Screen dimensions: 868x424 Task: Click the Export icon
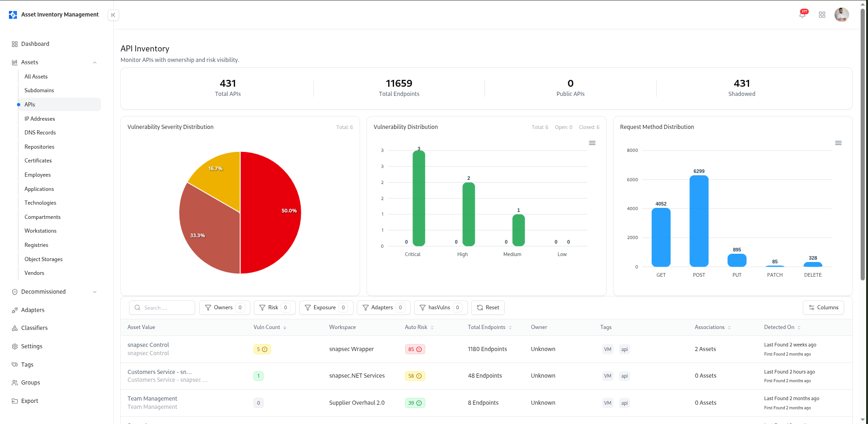(x=15, y=401)
